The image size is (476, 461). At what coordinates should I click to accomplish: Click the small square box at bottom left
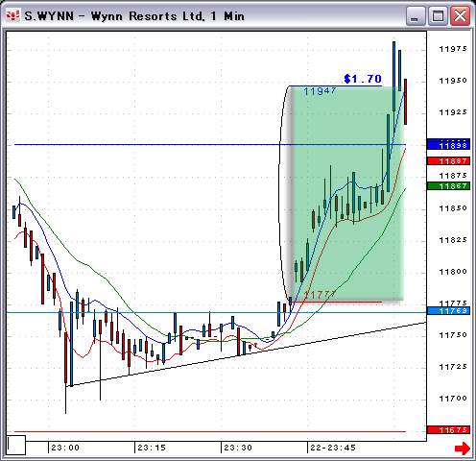pyautogui.click(x=16, y=445)
